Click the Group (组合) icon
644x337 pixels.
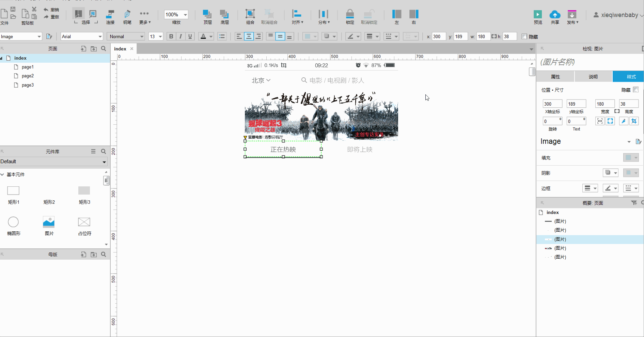pos(250,14)
